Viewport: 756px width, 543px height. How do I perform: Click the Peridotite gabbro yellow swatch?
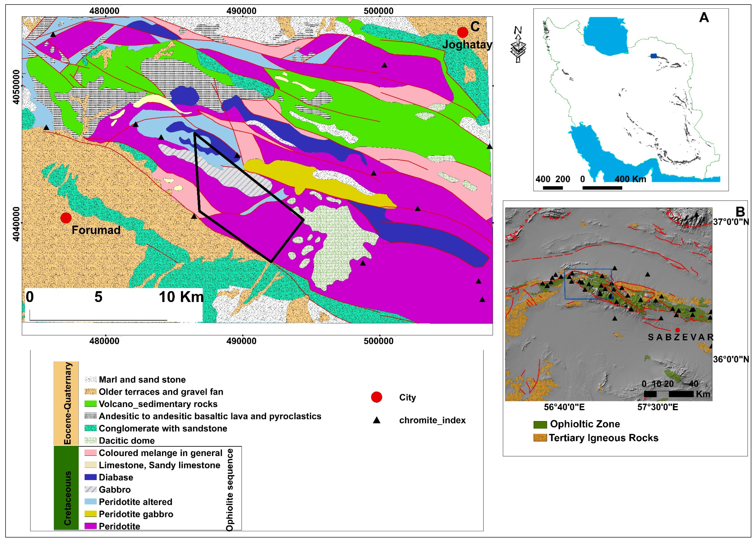coord(90,514)
